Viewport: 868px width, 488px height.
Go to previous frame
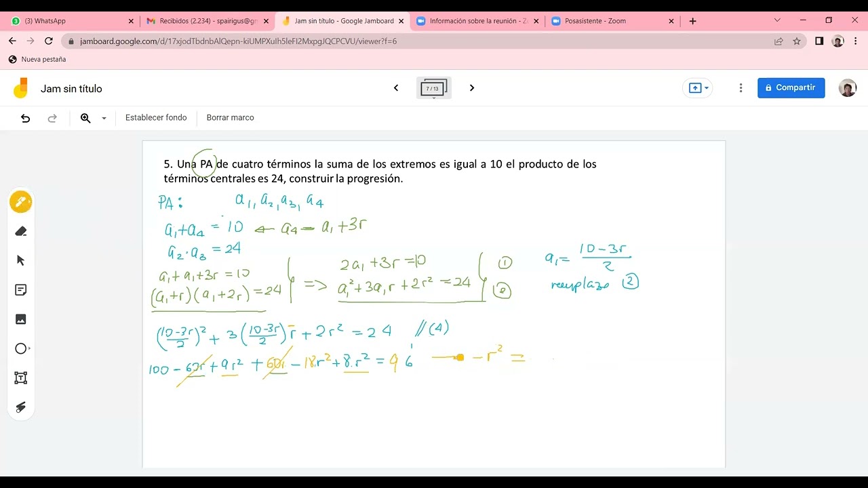tap(396, 88)
